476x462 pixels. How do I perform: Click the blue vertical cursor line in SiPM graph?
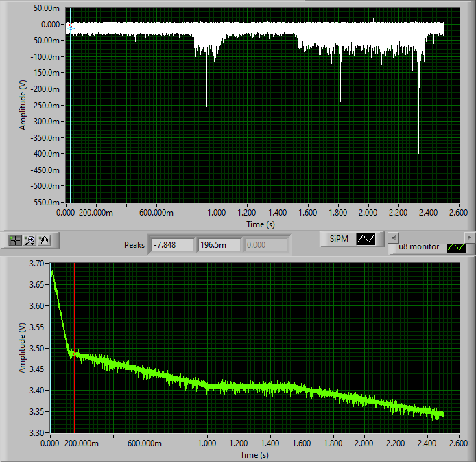tap(71, 122)
